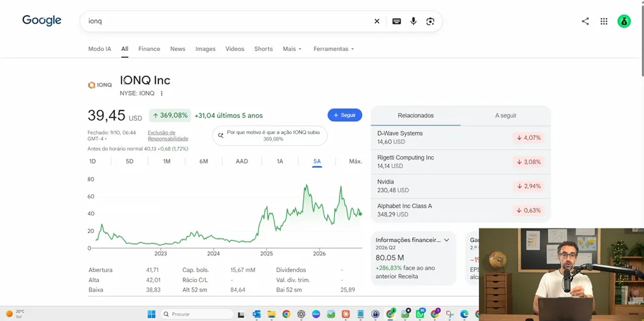Open WhatsApp from the taskbar

420,314
